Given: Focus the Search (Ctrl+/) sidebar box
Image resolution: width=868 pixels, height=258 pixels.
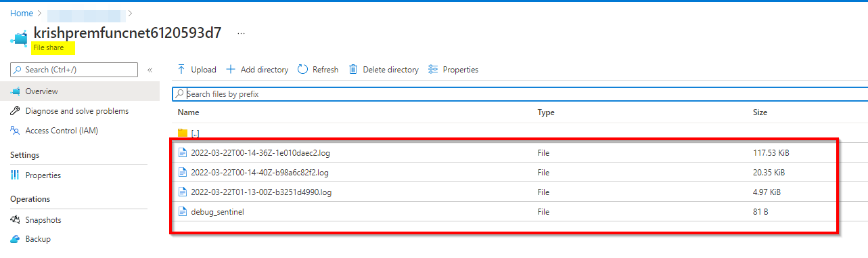Looking at the screenshot, I should pos(74,70).
